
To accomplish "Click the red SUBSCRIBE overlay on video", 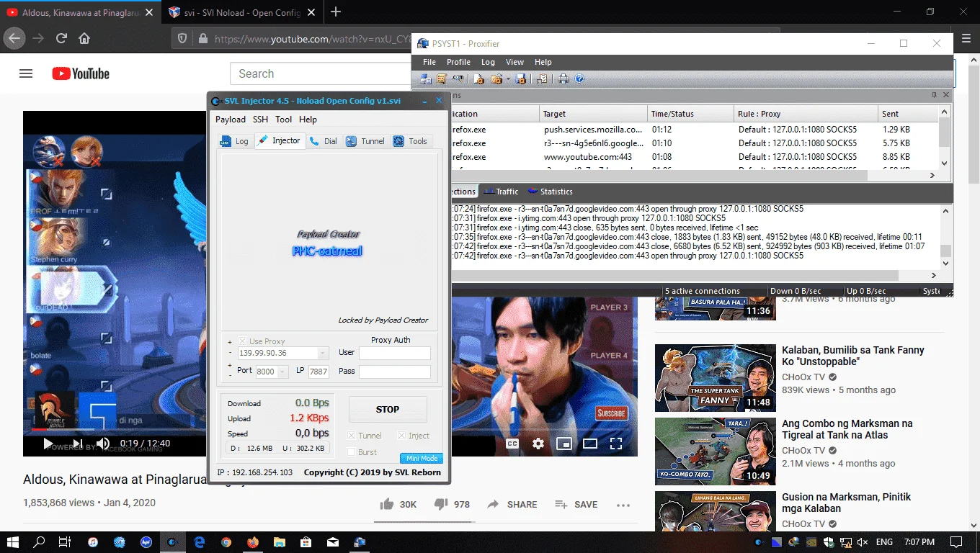I will [x=611, y=413].
